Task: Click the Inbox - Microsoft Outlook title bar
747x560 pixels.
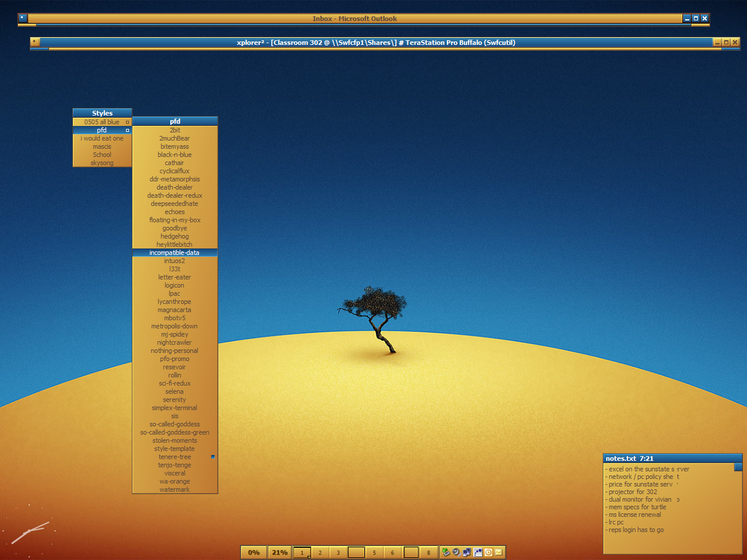Action: click(x=355, y=19)
